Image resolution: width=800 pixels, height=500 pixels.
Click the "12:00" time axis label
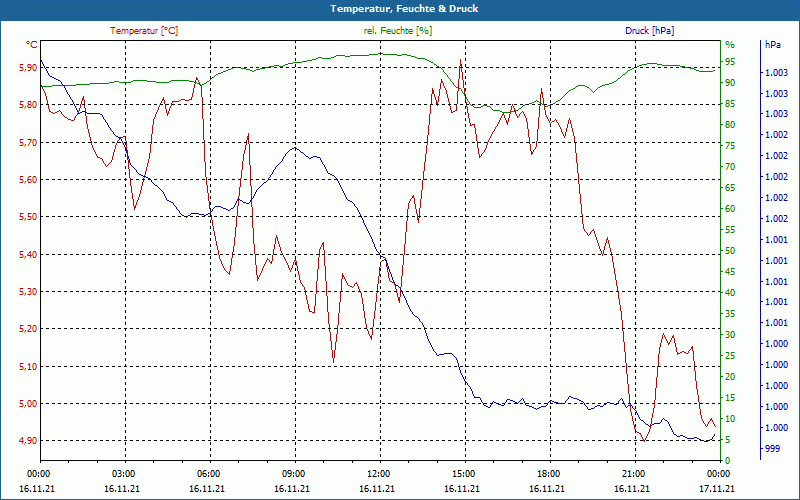coord(380,474)
